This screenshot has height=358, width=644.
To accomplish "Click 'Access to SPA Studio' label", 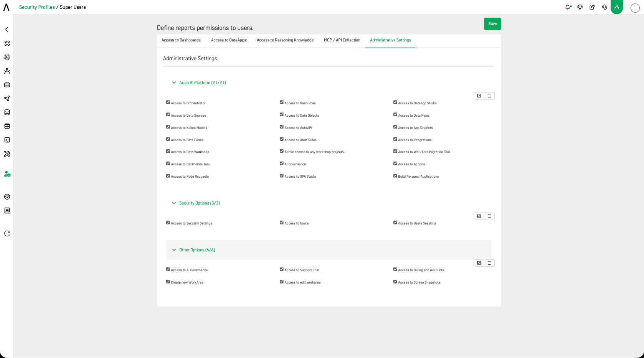I will coord(300,177).
